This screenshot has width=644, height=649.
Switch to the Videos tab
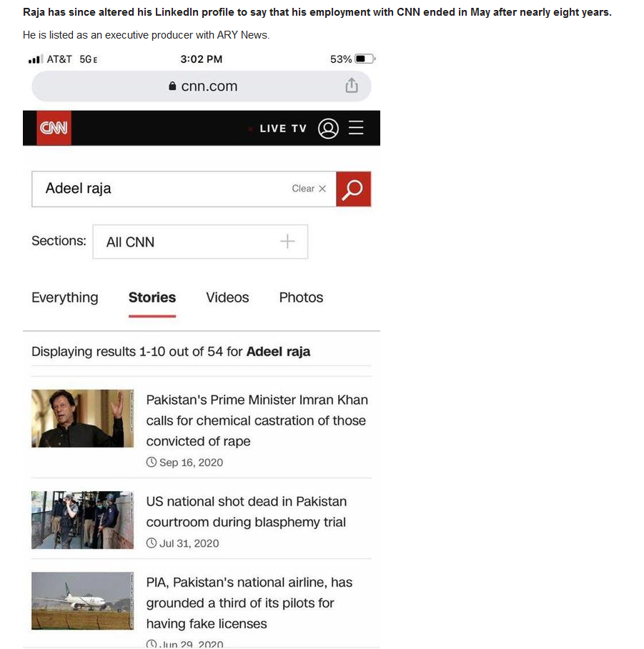tap(227, 297)
